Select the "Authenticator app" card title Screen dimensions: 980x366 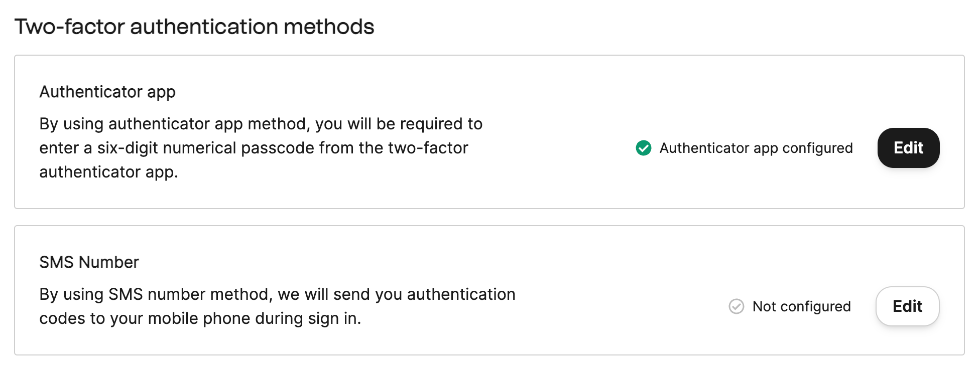[x=107, y=92]
